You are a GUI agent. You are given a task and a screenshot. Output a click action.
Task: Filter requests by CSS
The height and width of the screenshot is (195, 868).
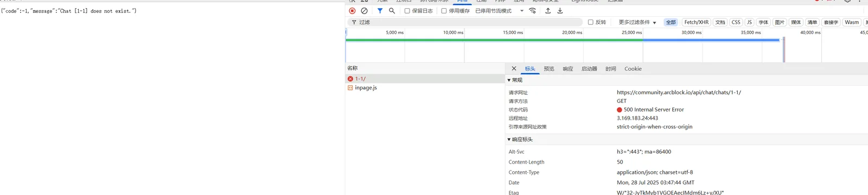(x=736, y=22)
